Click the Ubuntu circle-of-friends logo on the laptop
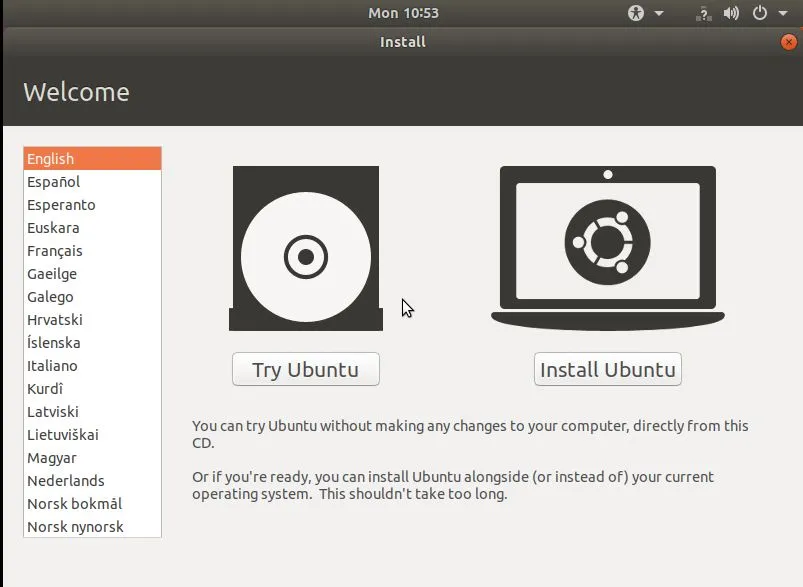 606,240
